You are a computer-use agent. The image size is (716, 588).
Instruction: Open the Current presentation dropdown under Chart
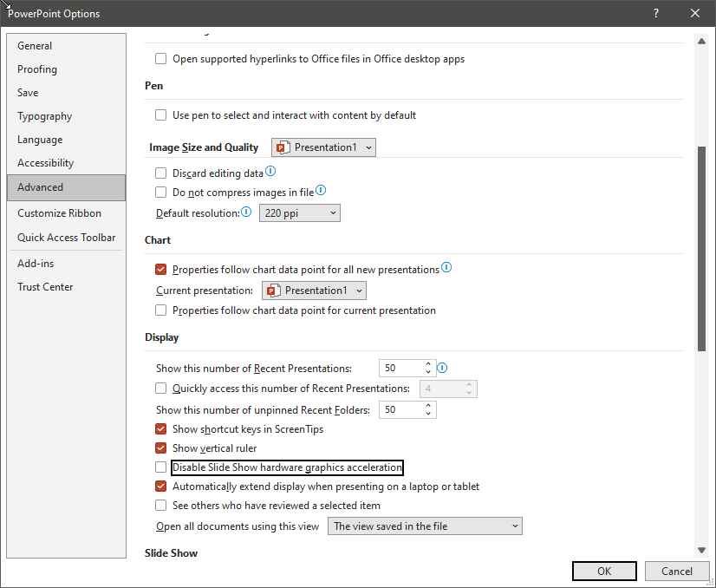(x=314, y=291)
